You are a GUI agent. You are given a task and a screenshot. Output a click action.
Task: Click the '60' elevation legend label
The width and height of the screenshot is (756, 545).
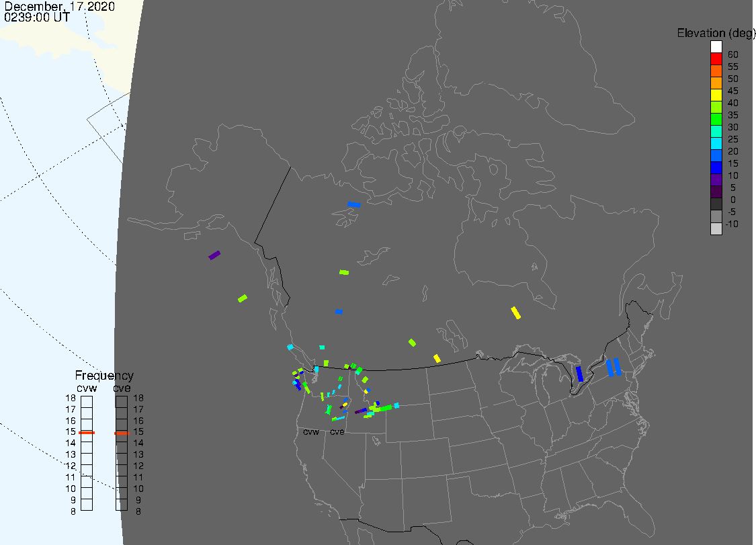(x=733, y=54)
